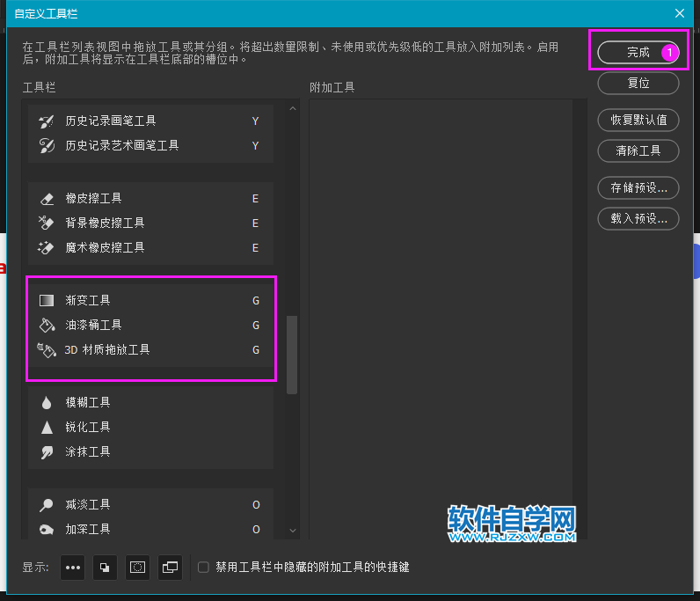The image size is (700, 601).
Task: Open the 存储预设... dialog
Action: [x=638, y=187]
